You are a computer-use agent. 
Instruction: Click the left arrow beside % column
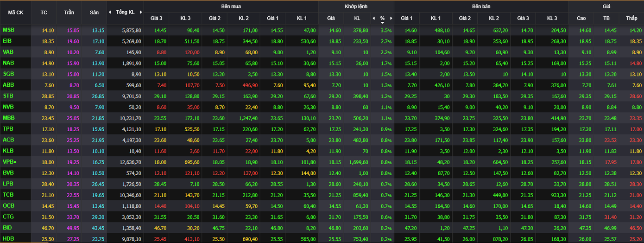(x=373, y=19)
